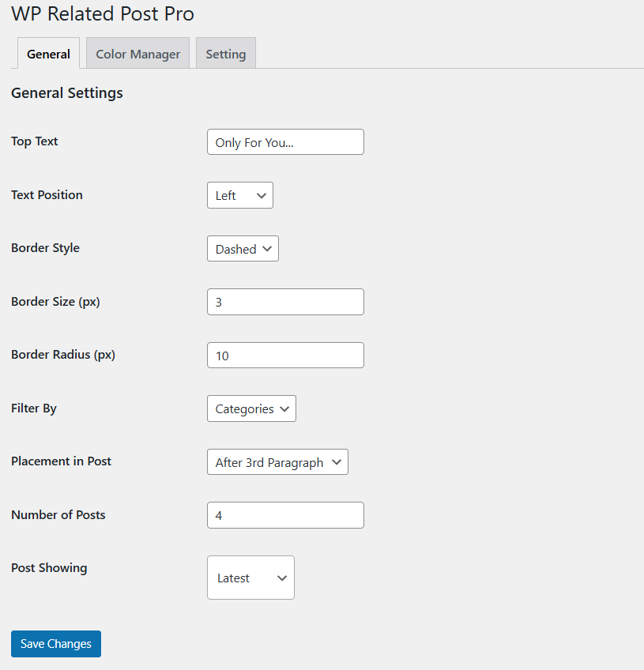Open the Border Style dropdown showing Dashed
This screenshot has height=670, width=644.
point(243,249)
